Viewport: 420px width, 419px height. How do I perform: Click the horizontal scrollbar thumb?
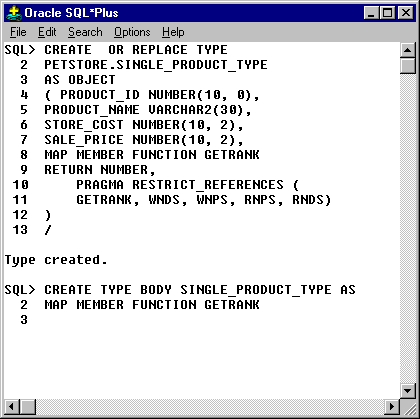[x=28, y=407]
